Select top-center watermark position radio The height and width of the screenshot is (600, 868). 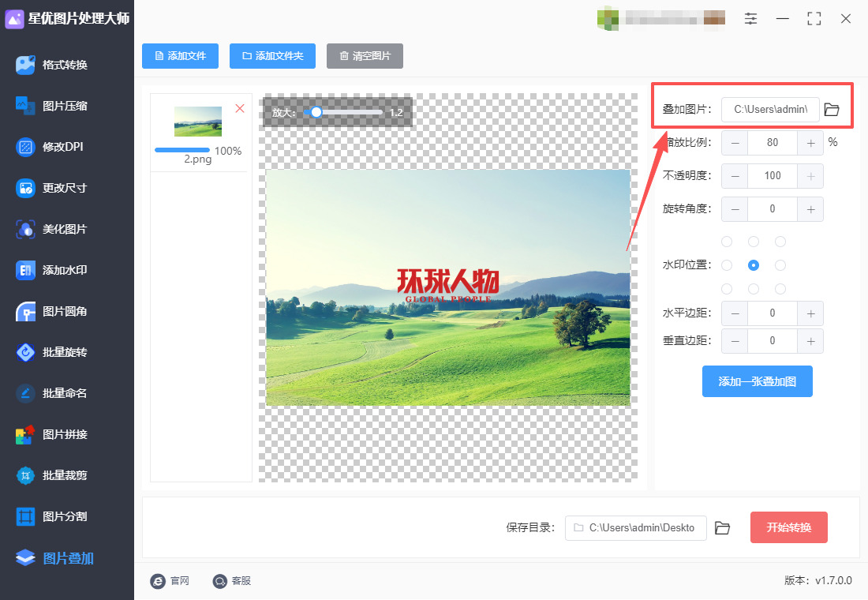point(754,242)
